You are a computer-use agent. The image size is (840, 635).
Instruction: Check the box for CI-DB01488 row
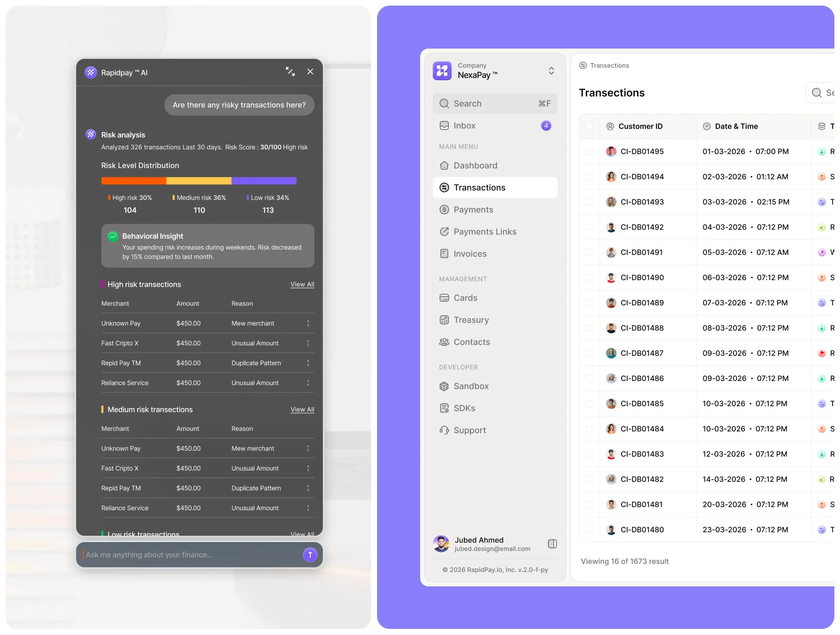[x=589, y=328]
